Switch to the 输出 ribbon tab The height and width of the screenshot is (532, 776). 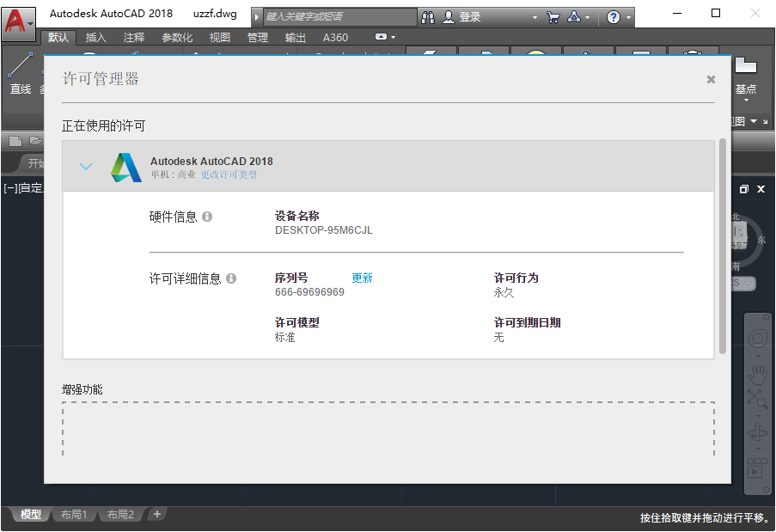[295, 38]
